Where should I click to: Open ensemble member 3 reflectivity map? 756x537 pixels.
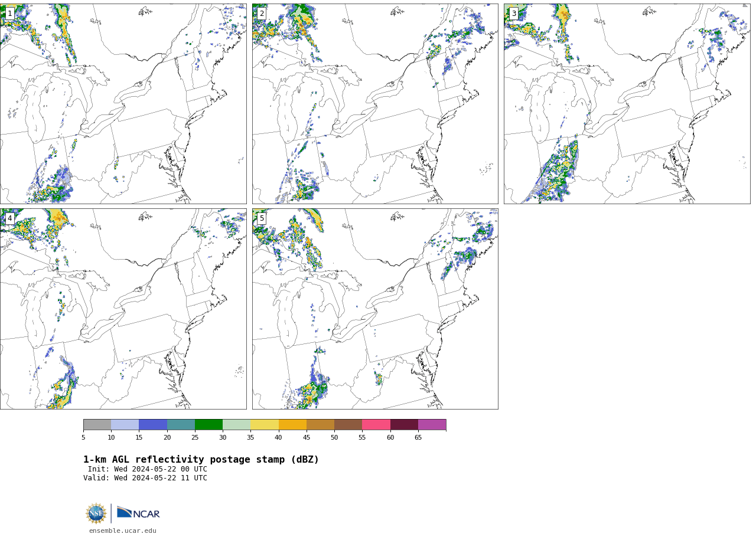pos(627,104)
